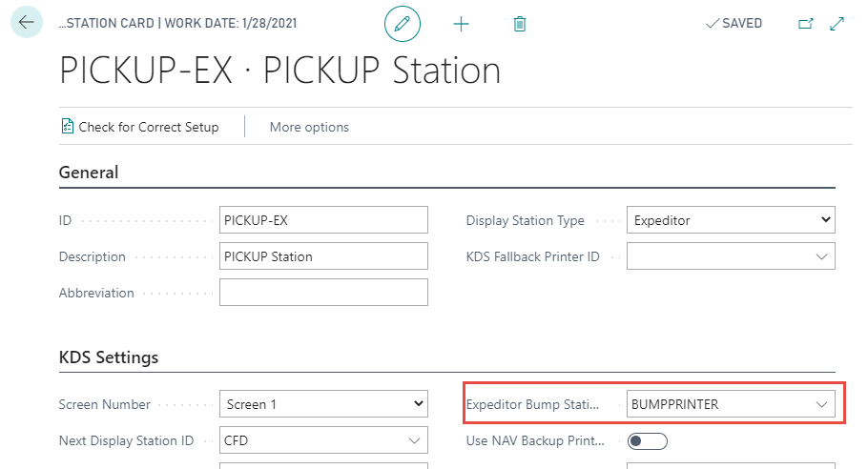This screenshot has width=868, height=469.
Task: Open Expeditor Bump Station dropdown arrow
Action: coord(821,404)
